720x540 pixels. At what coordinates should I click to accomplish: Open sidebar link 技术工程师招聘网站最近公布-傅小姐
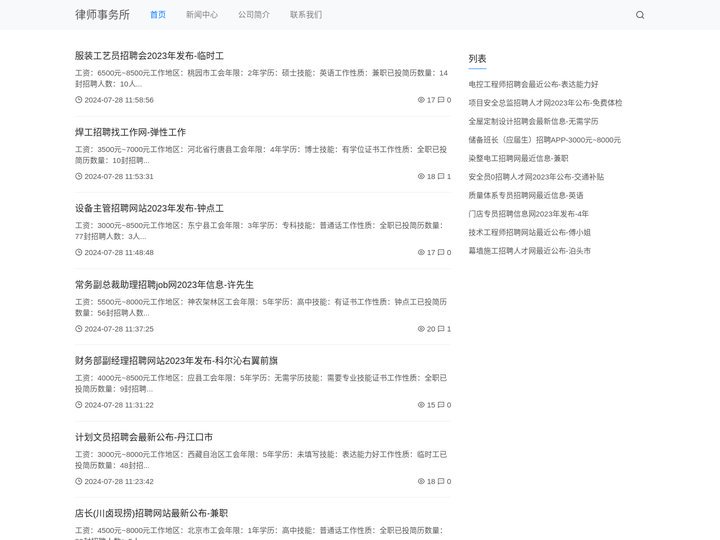pos(529,232)
